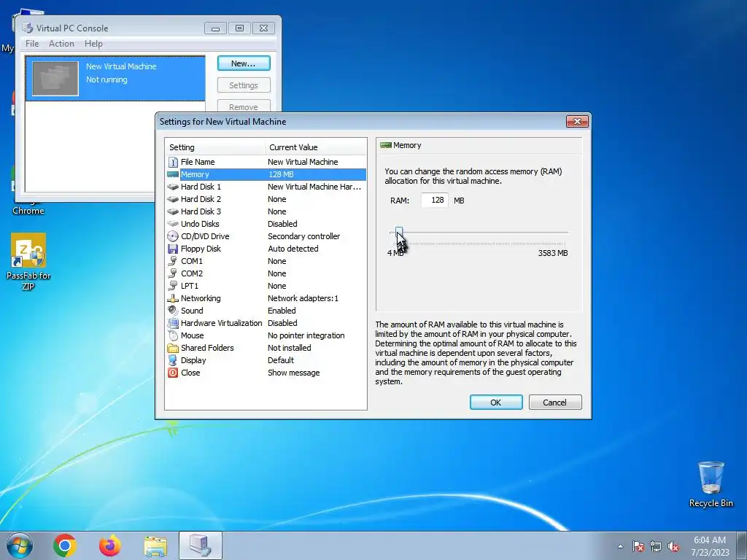
Task: Click Remove button in Virtual PC Console
Action: 244,106
